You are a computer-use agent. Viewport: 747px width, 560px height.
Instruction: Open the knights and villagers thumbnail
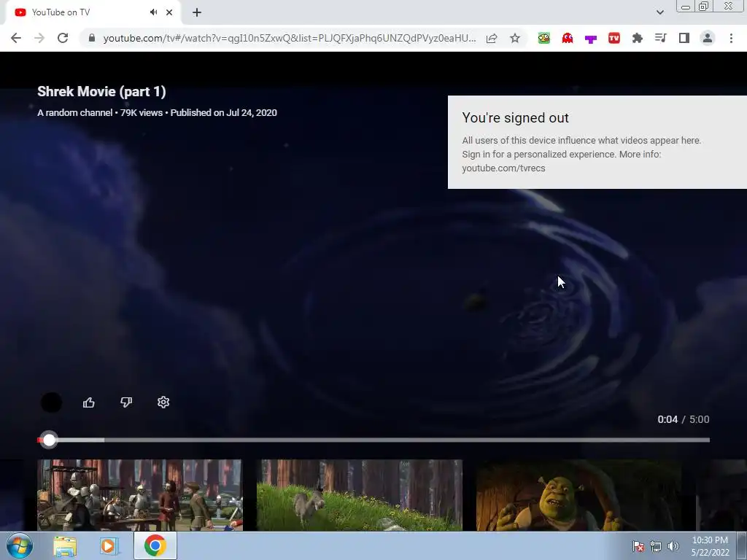140,495
